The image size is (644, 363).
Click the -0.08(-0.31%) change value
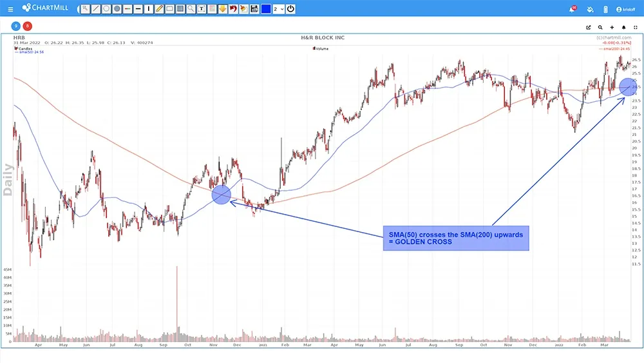tap(616, 43)
